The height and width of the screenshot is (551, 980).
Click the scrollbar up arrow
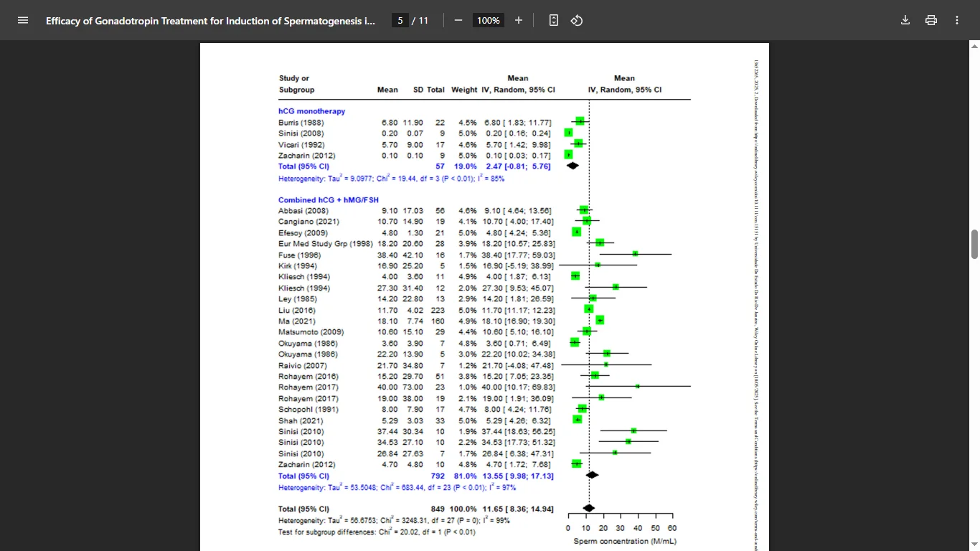pos(974,46)
